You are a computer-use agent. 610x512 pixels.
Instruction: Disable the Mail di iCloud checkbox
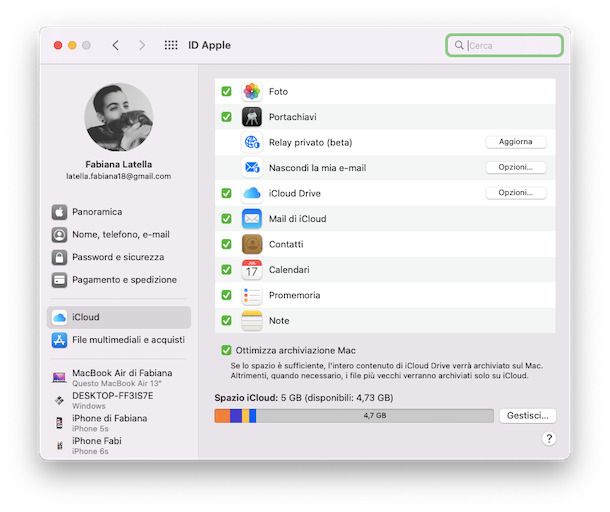[x=226, y=219]
